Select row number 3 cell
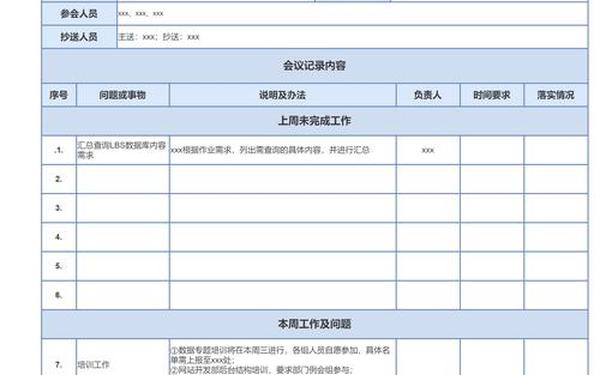 click(x=59, y=208)
